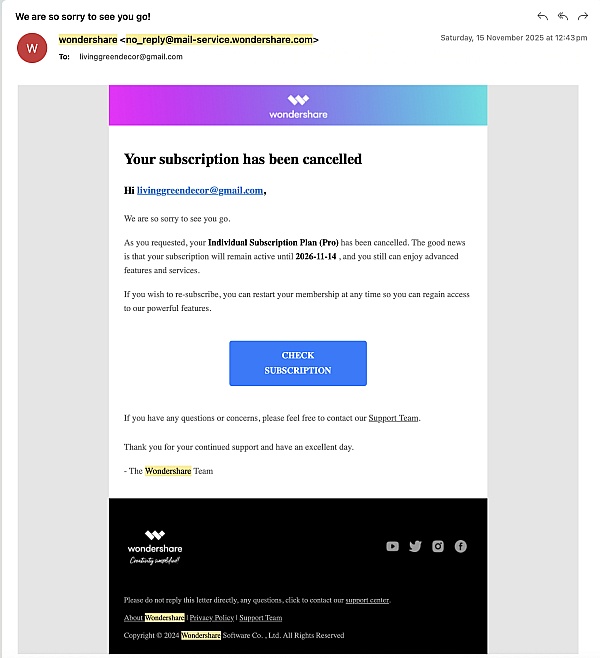Click the Reply arrow icon

pyautogui.click(x=543, y=16)
